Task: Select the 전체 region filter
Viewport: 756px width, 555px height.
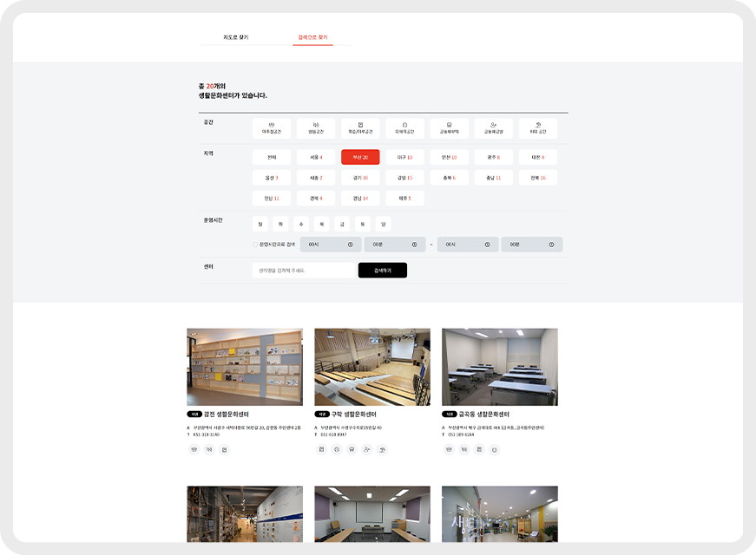Action: [272, 157]
